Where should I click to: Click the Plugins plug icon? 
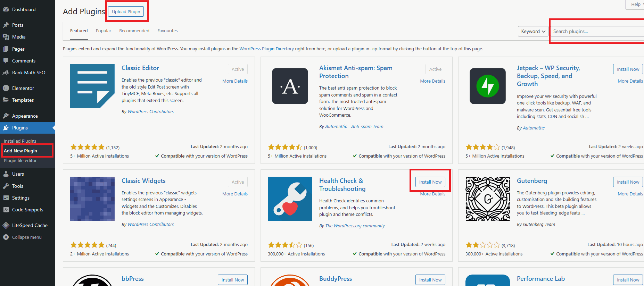coord(6,128)
